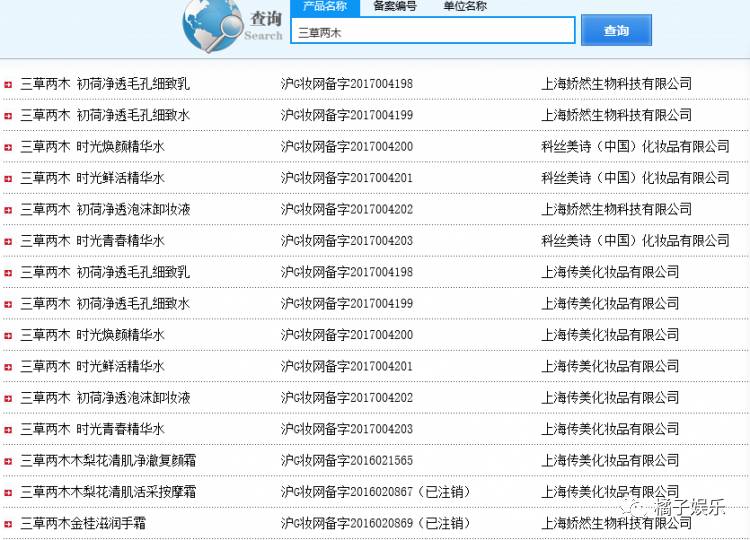Open 时光焕颜精华水 product from 上海传美化妆品
Viewport: 750px width, 540px height.
point(92,335)
